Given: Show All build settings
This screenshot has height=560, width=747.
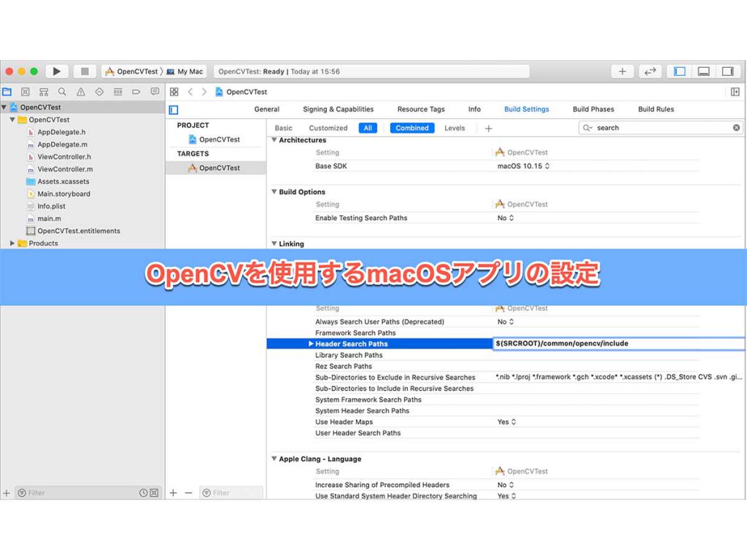Looking at the screenshot, I should 368,128.
